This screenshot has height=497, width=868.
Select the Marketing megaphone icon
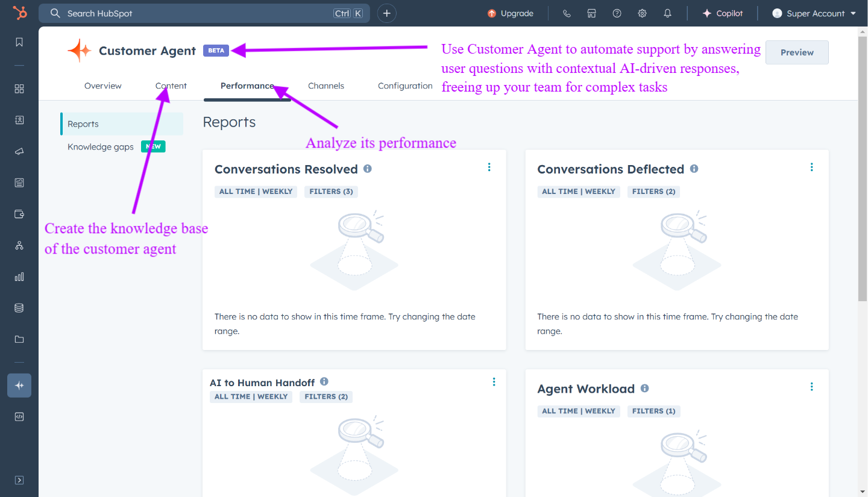click(x=19, y=151)
